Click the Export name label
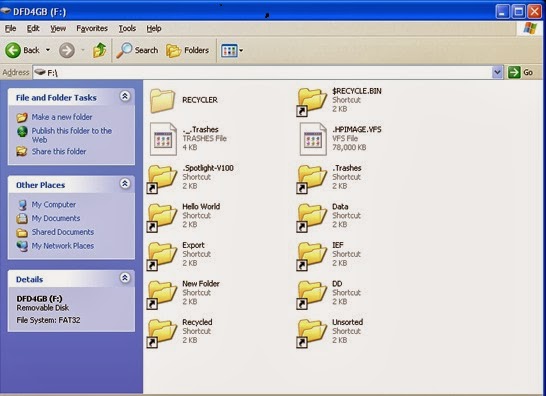The width and height of the screenshot is (546, 396). point(193,245)
